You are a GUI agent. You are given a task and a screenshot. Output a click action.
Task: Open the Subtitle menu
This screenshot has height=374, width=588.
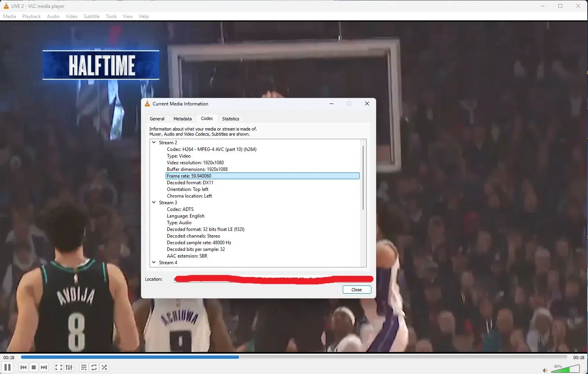coord(92,16)
